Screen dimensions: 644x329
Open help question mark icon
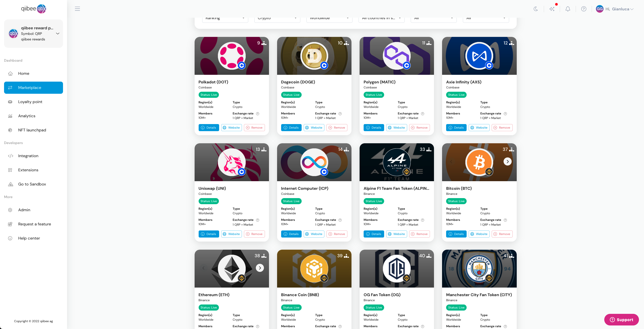[x=584, y=9]
